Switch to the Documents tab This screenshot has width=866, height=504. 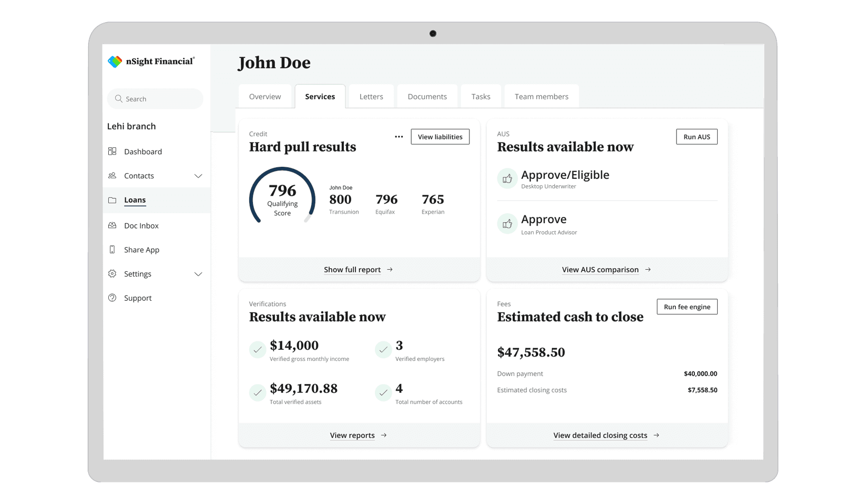[x=427, y=97]
